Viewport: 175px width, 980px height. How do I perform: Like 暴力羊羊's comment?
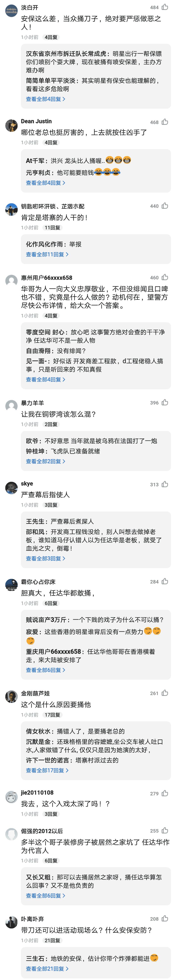pos(165,402)
